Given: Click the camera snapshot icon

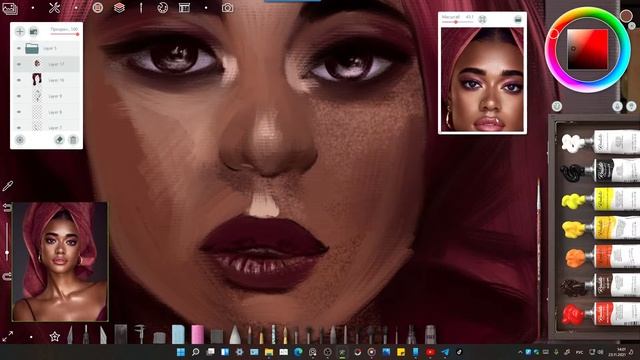Looking at the screenshot, I should pos(227,8).
